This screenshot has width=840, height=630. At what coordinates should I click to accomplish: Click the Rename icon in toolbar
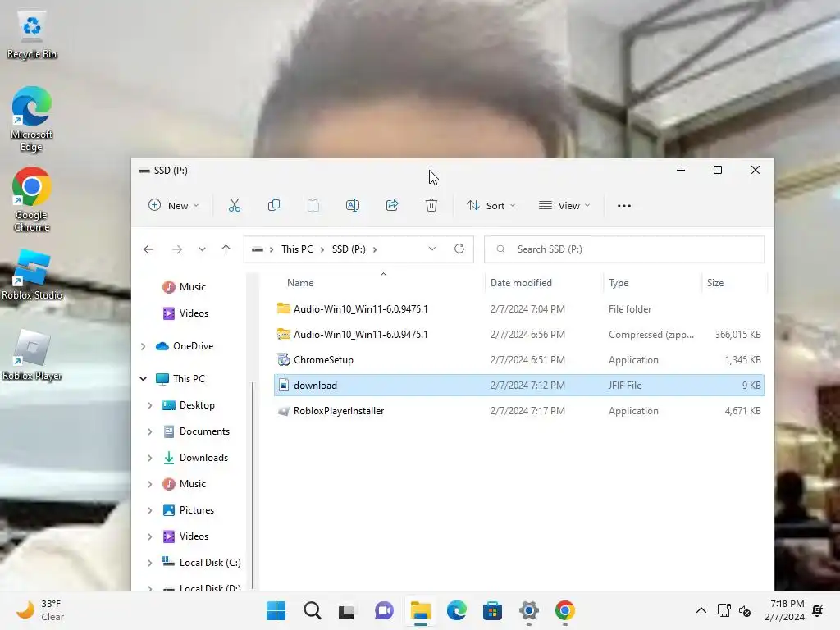pos(353,206)
